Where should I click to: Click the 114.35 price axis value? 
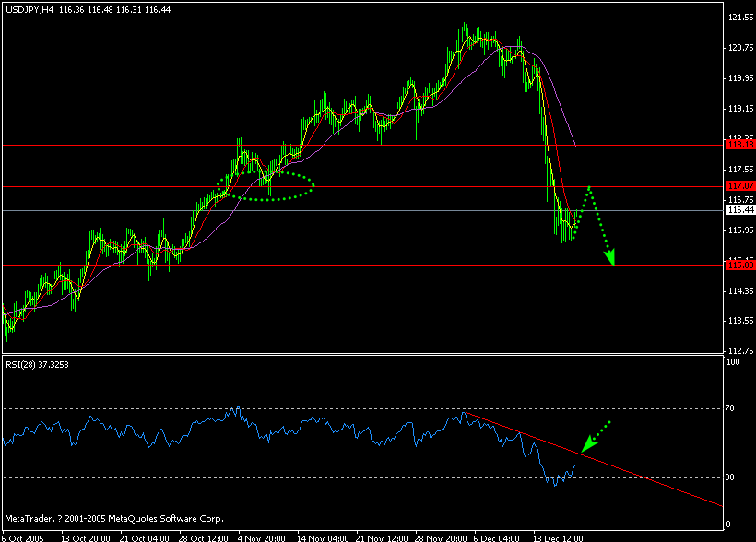click(740, 291)
